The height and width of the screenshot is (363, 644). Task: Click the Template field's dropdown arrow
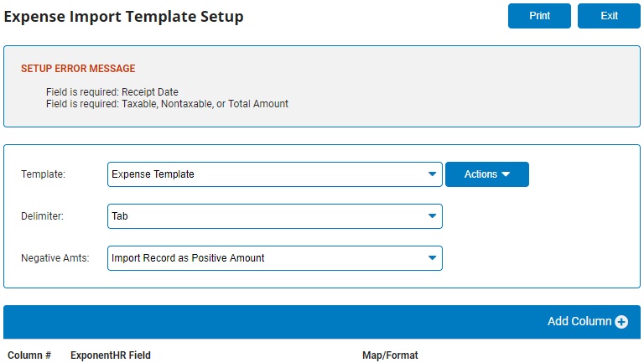tap(432, 174)
